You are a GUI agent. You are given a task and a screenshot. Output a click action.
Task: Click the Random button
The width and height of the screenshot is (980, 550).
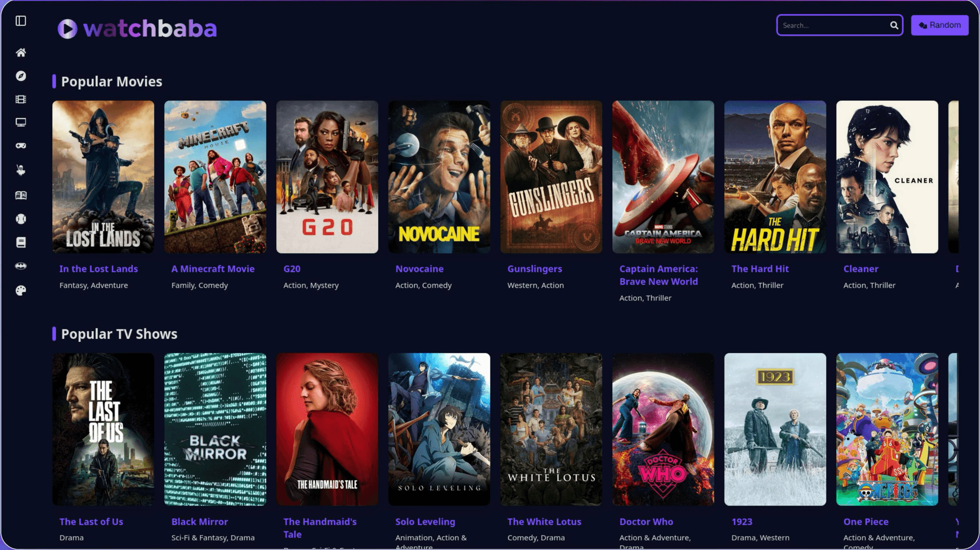939,25
